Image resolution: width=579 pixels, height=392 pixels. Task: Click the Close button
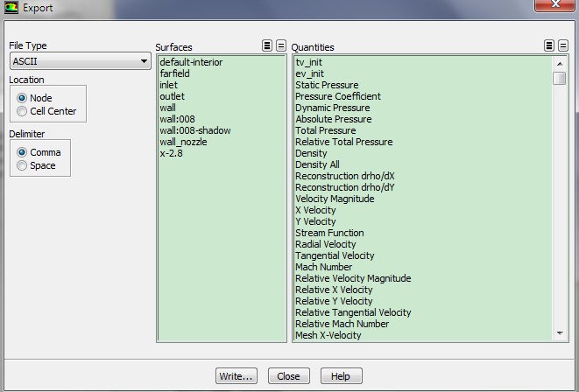pyautogui.click(x=288, y=376)
